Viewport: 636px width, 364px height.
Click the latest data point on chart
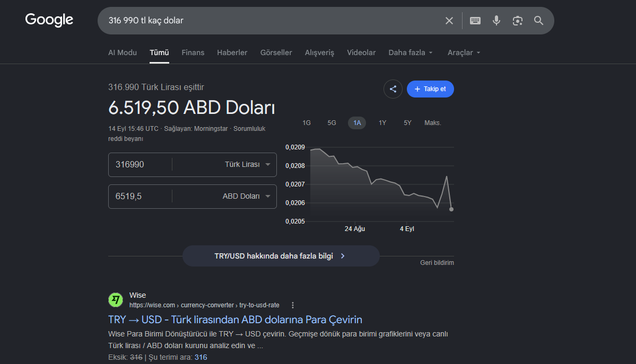pyautogui.click(x=451, y=209)
